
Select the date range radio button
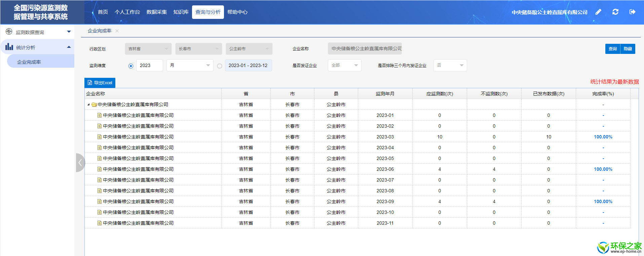220,66
